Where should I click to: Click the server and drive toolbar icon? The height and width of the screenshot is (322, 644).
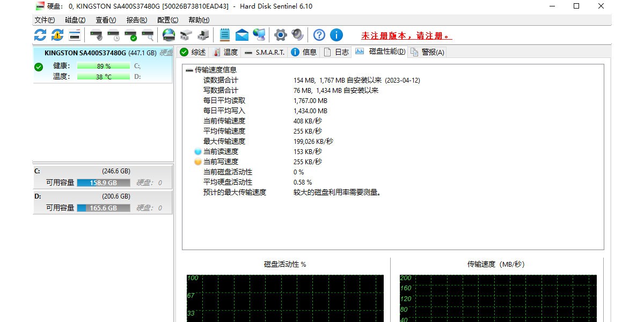click(x=203, y=35)
